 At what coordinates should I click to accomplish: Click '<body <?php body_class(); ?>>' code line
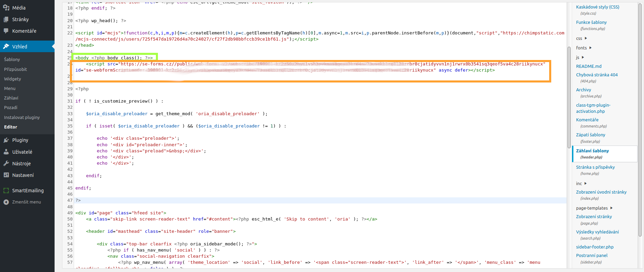click(x=114, y=58)
